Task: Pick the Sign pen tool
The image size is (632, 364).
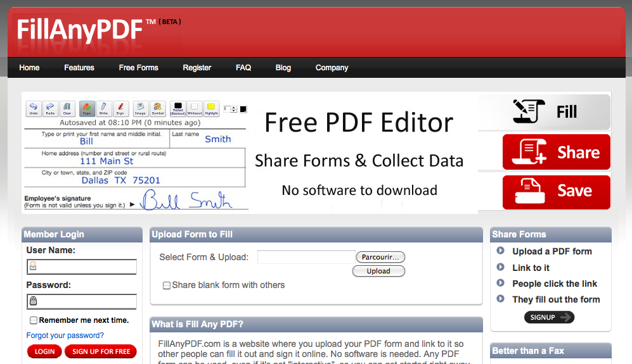Action: (x=120, y=109)
